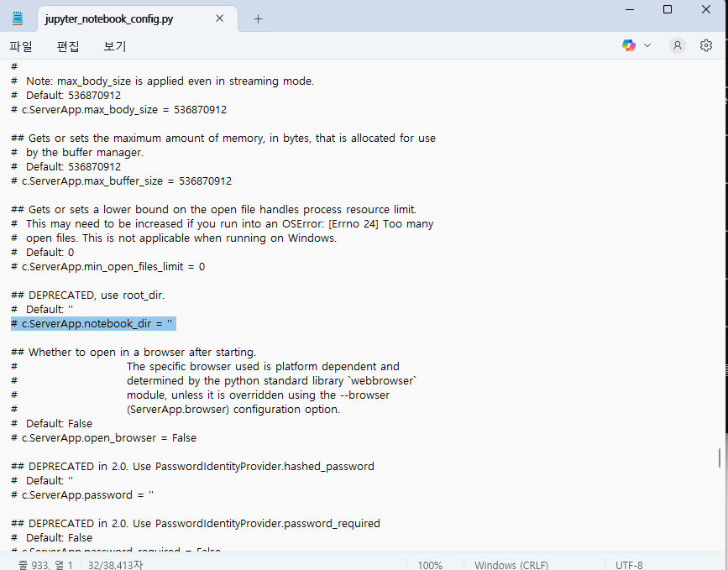Close the jupyter_notebook_config.py tab
728x570 pixels.
click(x=220, y=18)
